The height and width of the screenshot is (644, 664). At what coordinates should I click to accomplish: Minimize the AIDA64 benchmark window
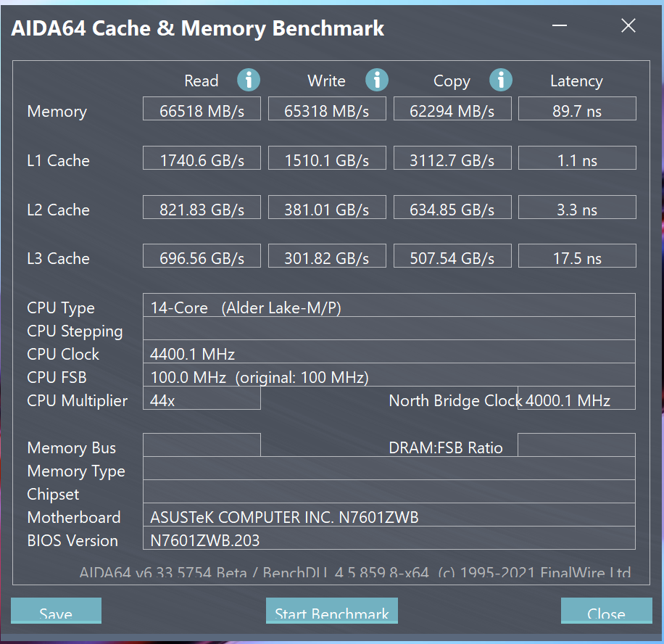coord(560,25)
